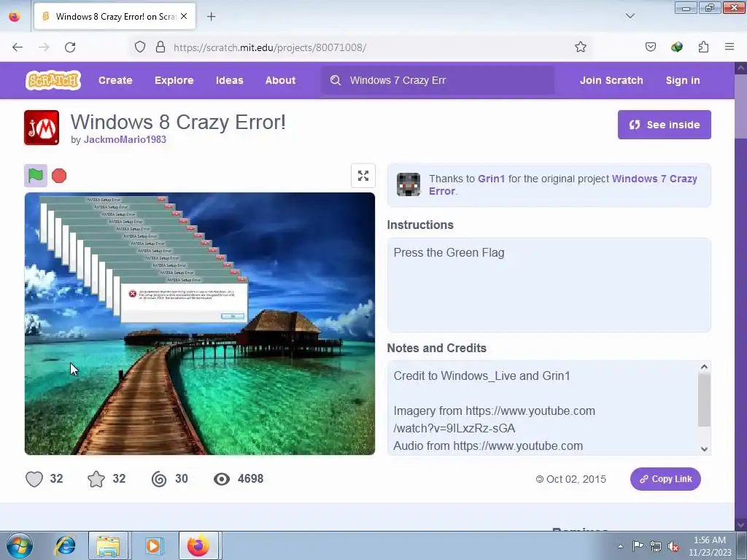Click the Press the Green Flag instructions text
Screen dimensions: 747x560
click(x=449, y=252)
